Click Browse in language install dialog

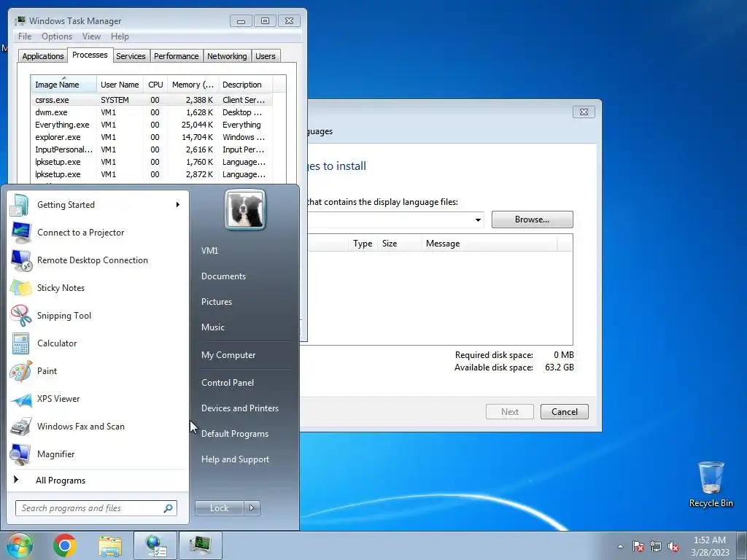click(532, 219)
